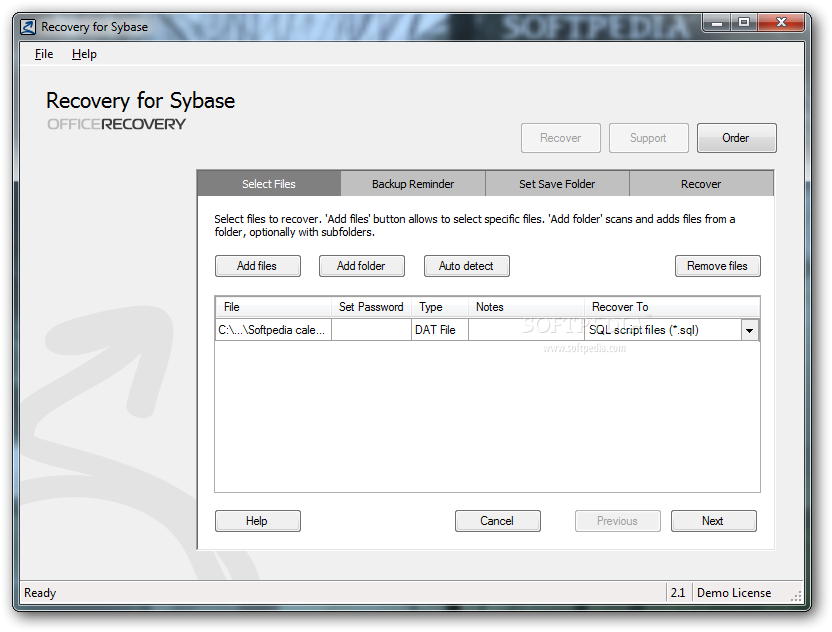
Task: Click the Previous button
Action: point(617,521)
